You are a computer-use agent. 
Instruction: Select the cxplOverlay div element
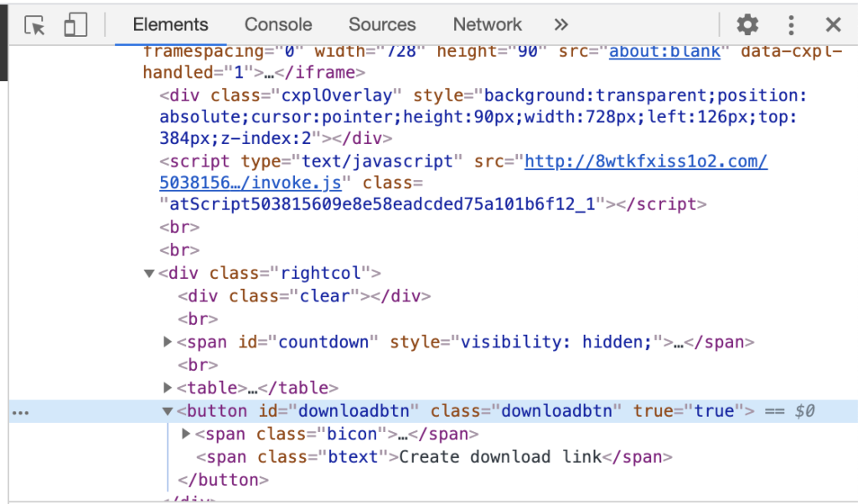483,116
